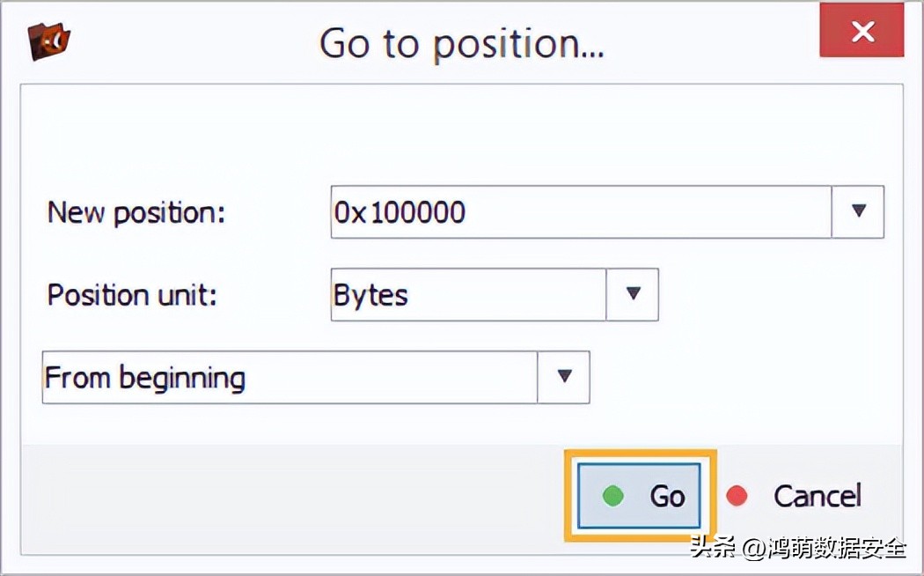924x576 pixels.
Task: Click the red dot icon beside Cancel
Action: click(737, 496)
